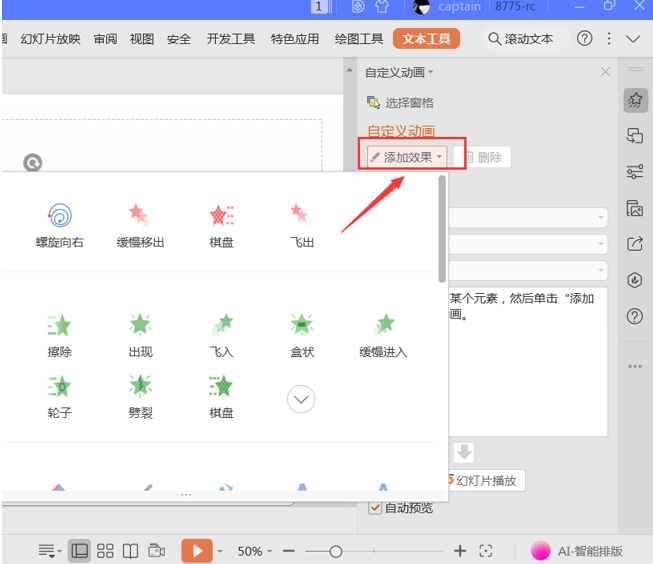
Task: Choose the red 棋盘 exit effect
Action: pyautogui.click(x=221, y=225)
